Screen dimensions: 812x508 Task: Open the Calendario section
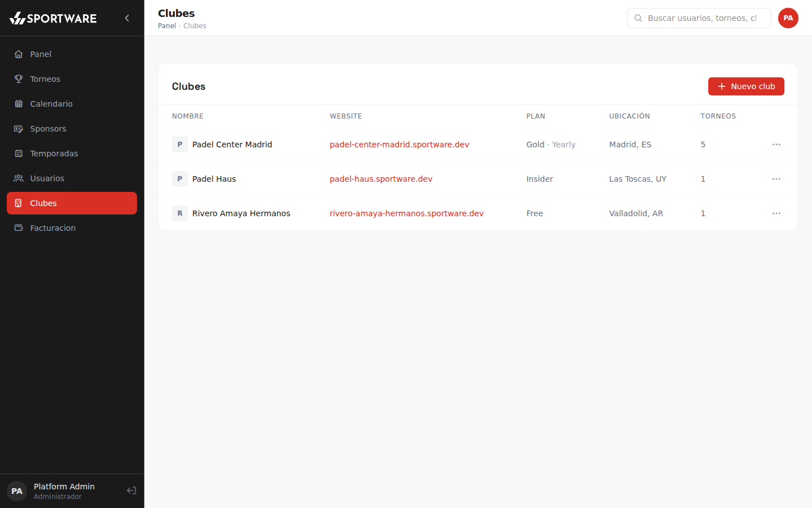point(72,104)
